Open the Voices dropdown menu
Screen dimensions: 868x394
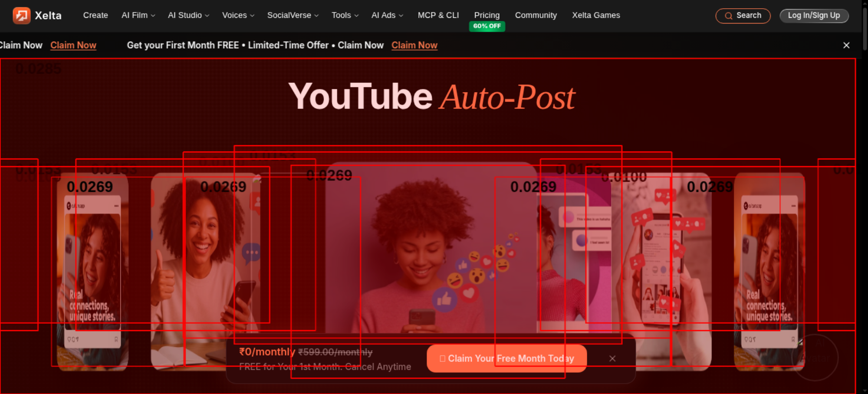coord(238,15)
